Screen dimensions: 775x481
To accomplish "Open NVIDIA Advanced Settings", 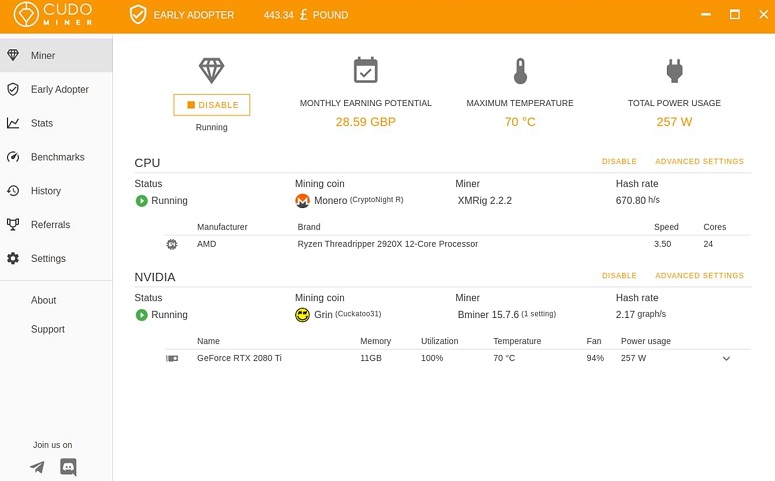I will pos(699,276).
